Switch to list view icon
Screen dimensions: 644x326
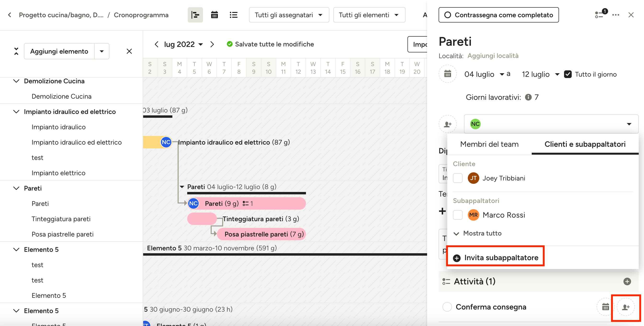[x=233, y=15]
